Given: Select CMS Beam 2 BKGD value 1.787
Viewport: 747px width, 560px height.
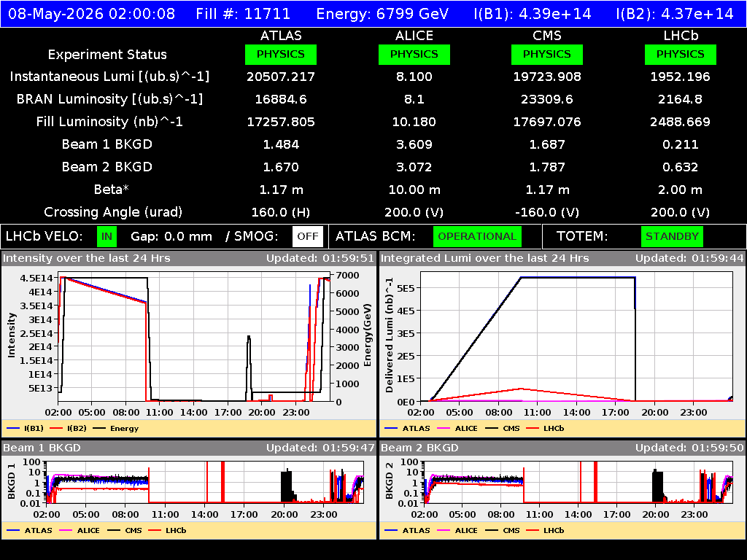Looking at the screenshot, I should coord(547,167).
